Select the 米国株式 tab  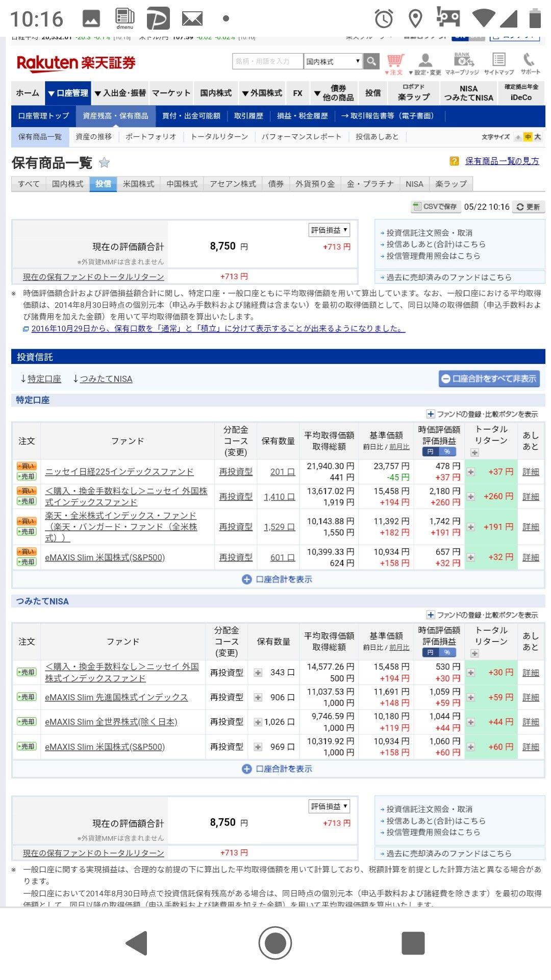pos(139,184)
